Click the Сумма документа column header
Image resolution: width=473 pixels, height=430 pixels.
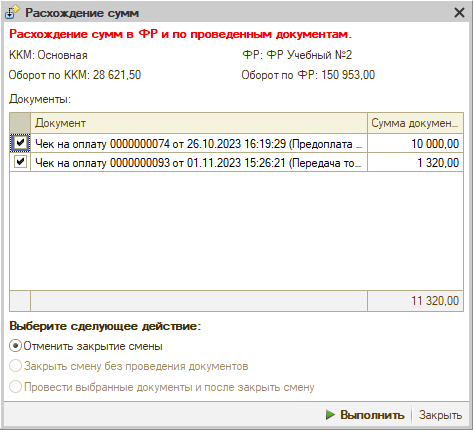click(415, 123)
